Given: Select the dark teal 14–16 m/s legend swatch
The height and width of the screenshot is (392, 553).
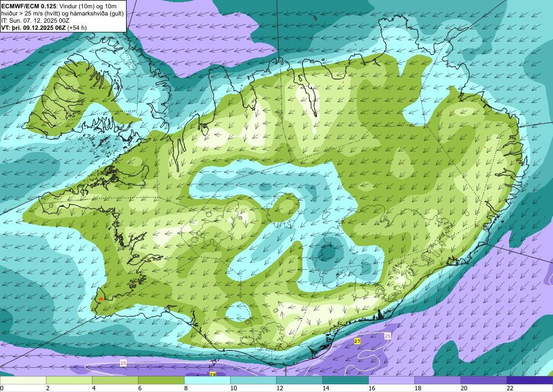Looking at the screenshot, I should (346, 380).
